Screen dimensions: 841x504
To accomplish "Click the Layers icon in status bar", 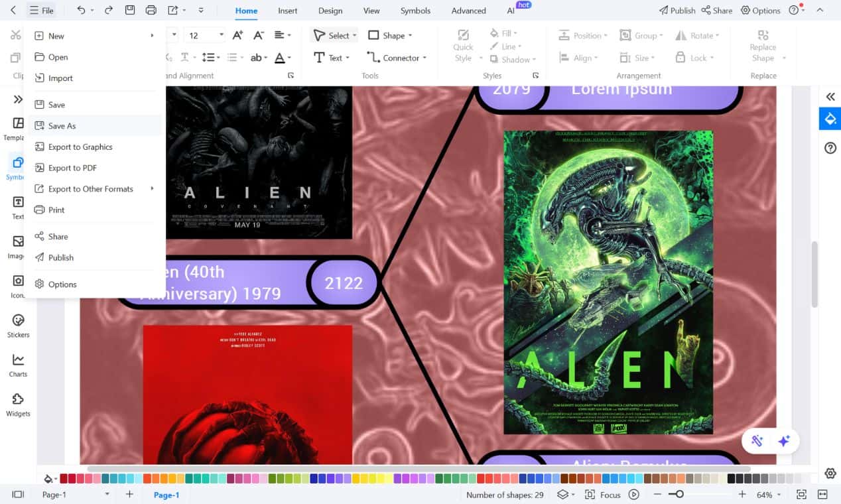I will click(562, 495).
